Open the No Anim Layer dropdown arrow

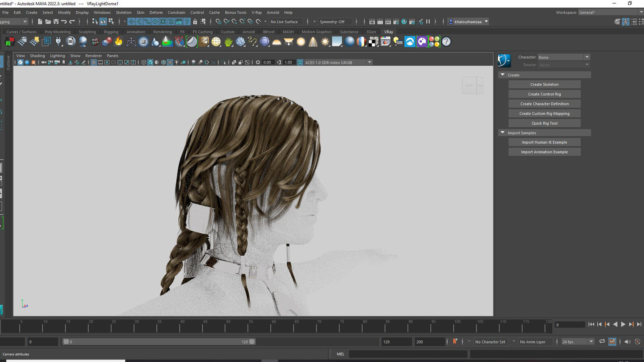pyautogui.click(x=514, y=341)
